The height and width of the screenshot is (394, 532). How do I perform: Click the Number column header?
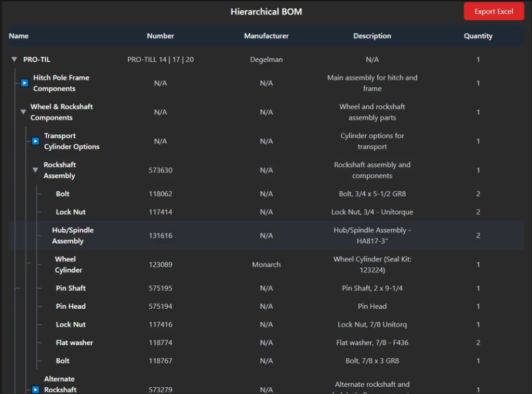coord(161,36)
